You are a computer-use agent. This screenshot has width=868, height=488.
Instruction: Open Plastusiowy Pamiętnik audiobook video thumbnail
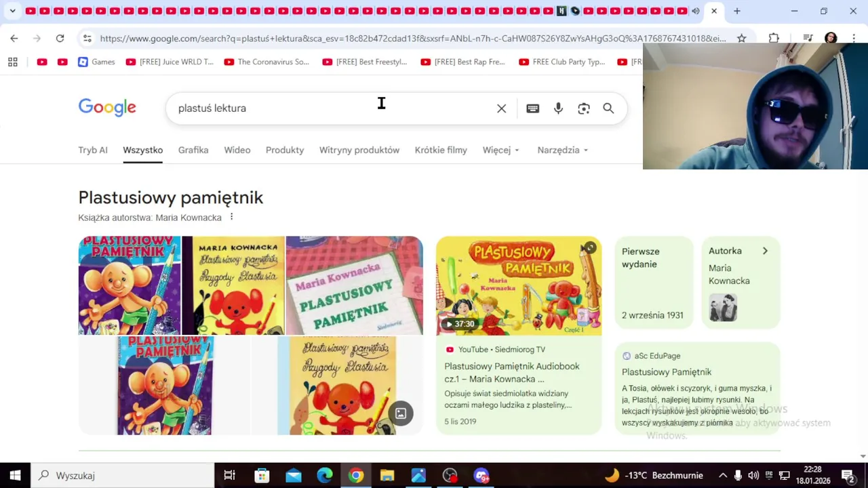pyautogui.click(x=519, y=285)
